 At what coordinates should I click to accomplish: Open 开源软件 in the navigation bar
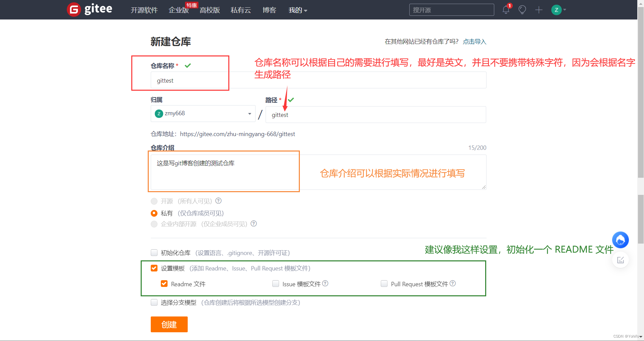tap(144, 10)
